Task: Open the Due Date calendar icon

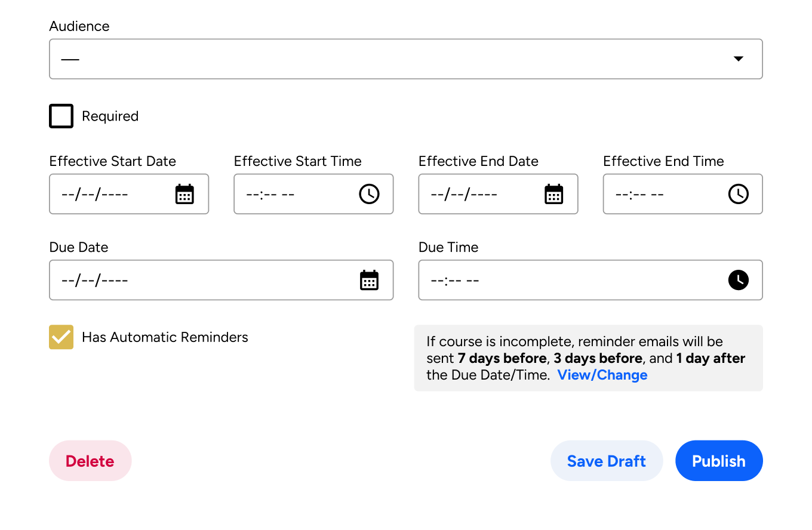Action: [x=369, y=280]
